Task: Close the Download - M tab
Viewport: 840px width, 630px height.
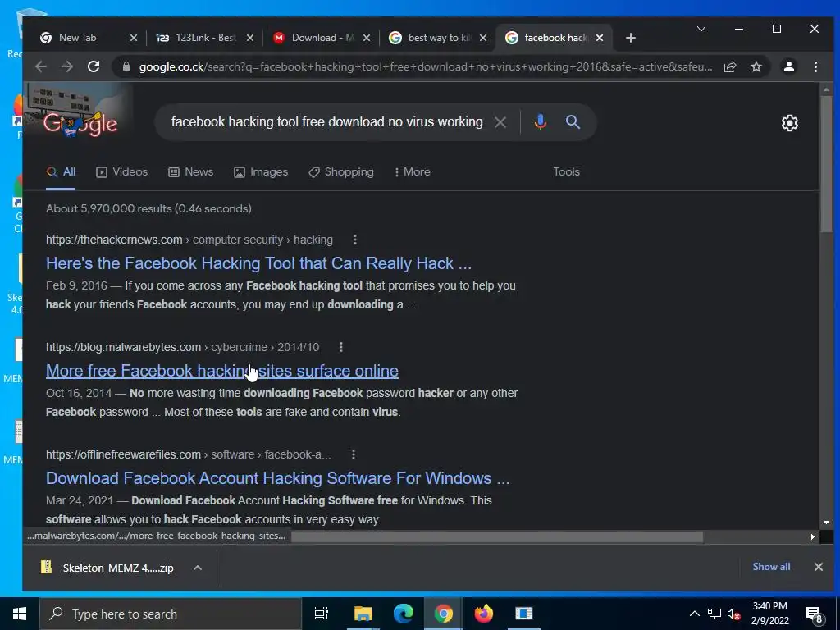Action: coord(367,38)
